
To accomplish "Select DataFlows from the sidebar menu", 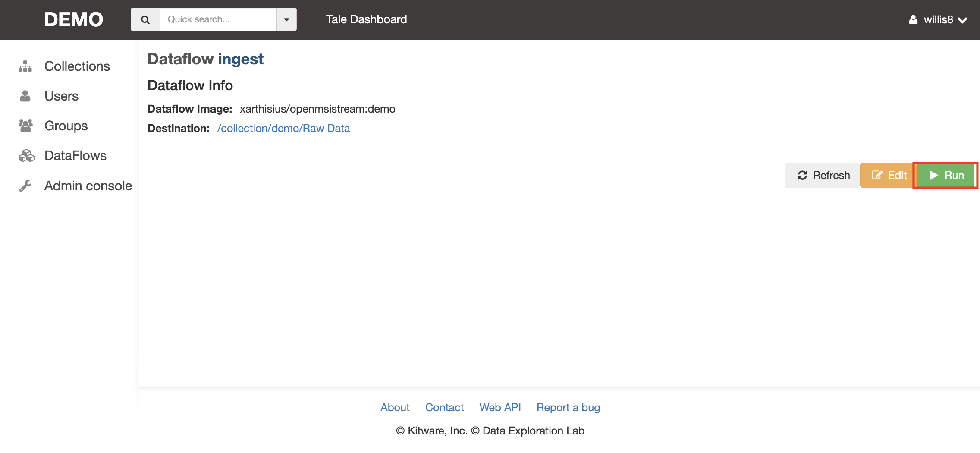I will (75, 155).
